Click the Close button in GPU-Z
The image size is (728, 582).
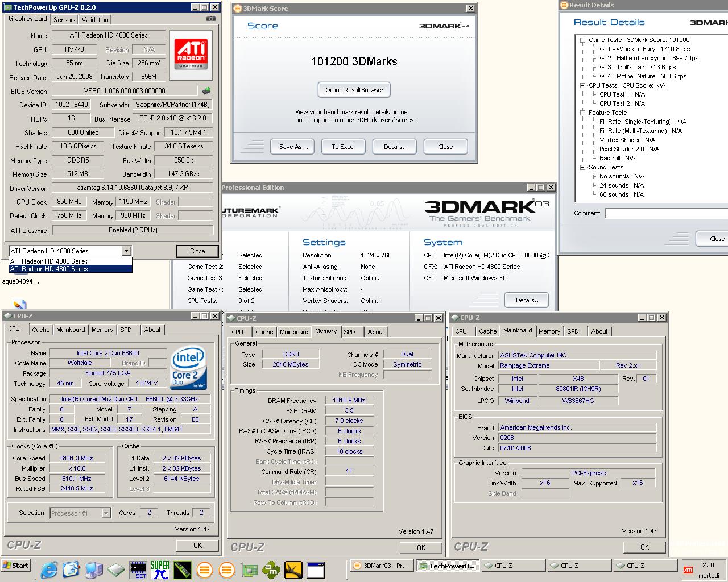tap(197, 251)
